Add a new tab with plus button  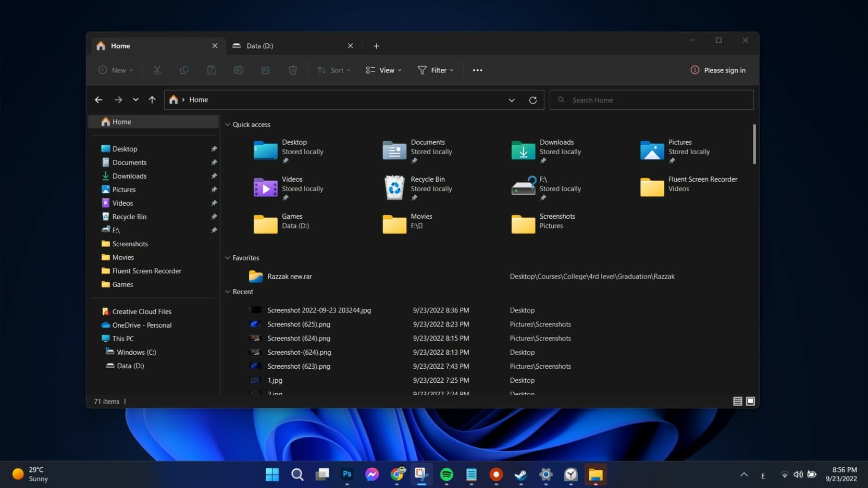click(376, 46)
